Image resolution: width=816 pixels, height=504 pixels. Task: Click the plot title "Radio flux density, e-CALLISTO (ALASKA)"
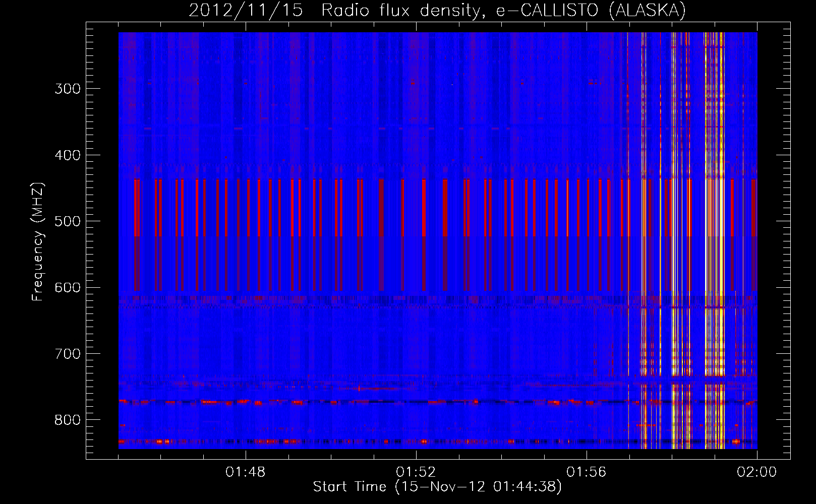click(x=503, y=10)
